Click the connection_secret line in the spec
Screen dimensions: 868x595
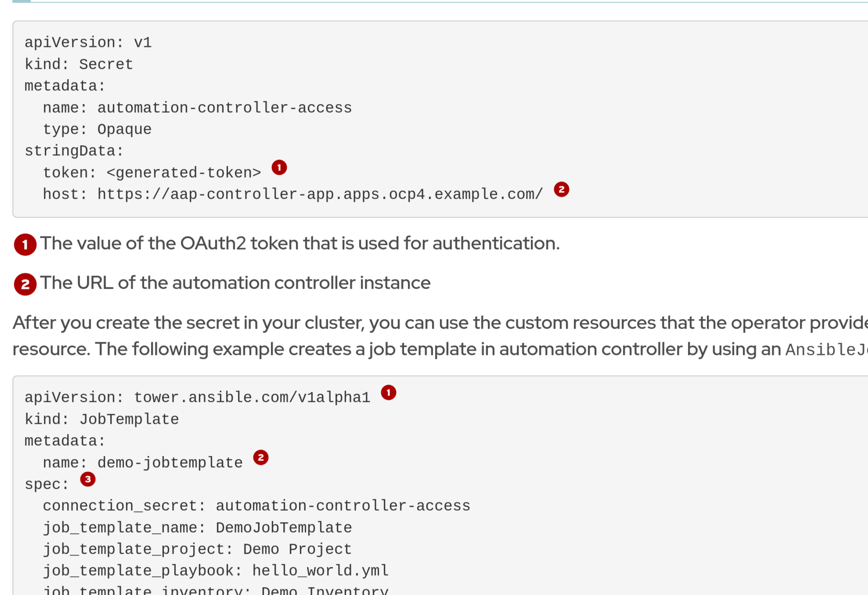tap(256, 506)
